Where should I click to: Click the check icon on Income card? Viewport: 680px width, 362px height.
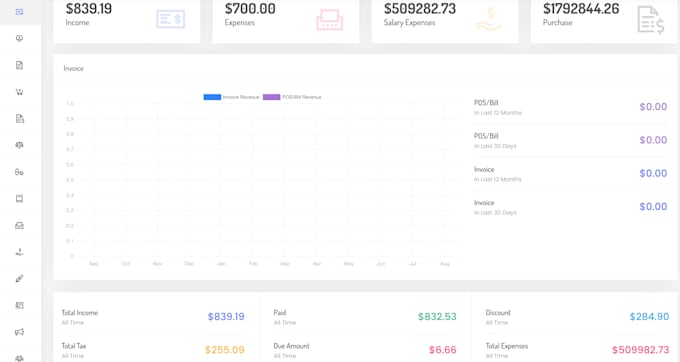click(170, 19)
